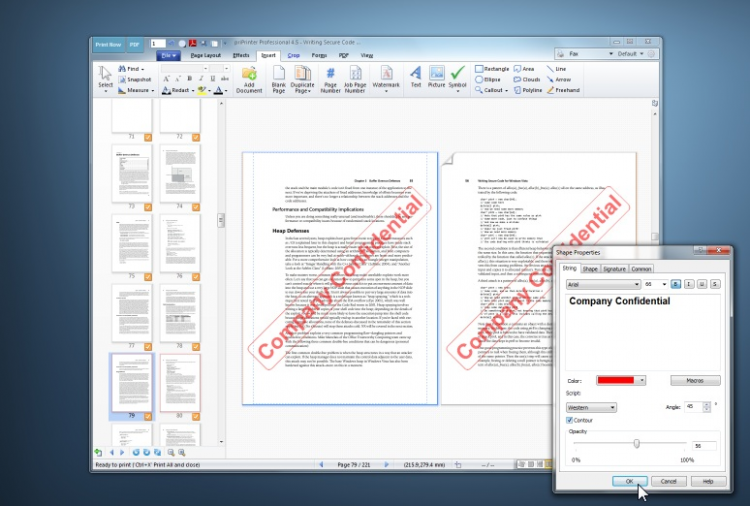
Task: Select the page 77 thumbnail
Action: 132,313
